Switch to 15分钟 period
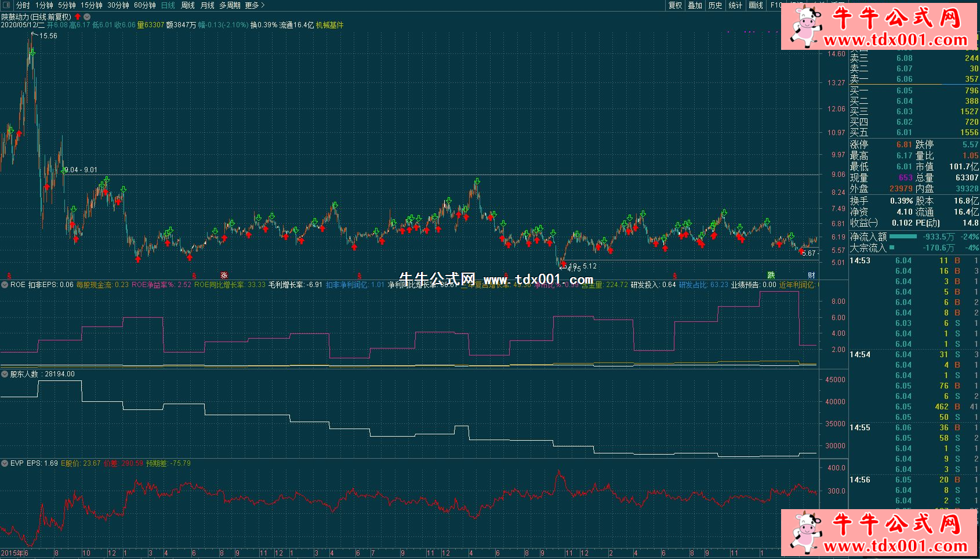This screenshot has width=980, height=559. (91, 5)
